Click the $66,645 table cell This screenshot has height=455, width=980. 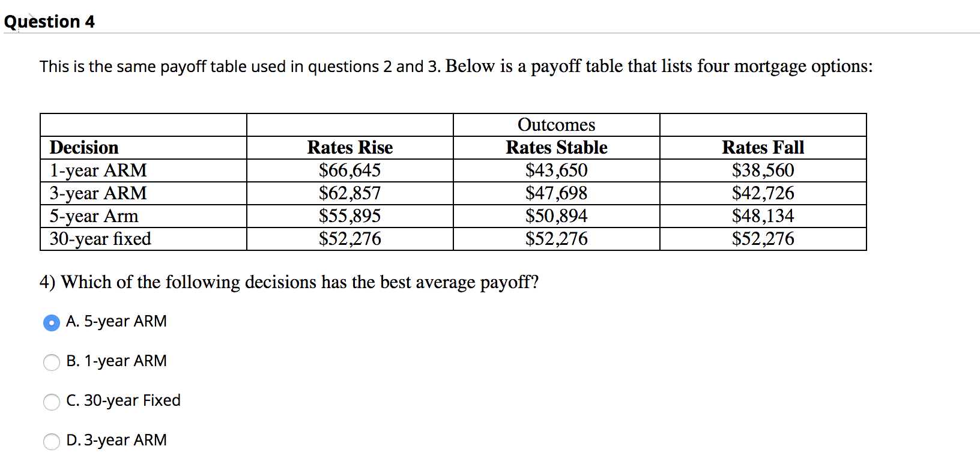350,170
